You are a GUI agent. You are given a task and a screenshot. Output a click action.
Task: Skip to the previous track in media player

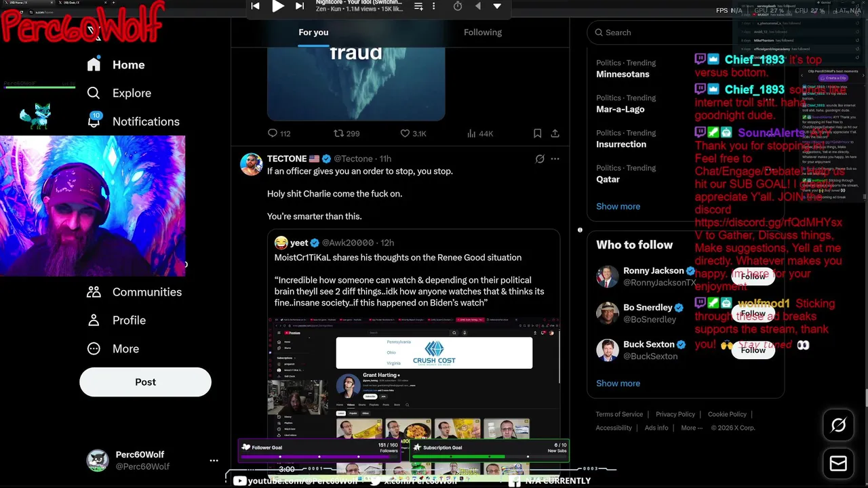[x=255, y=6]
